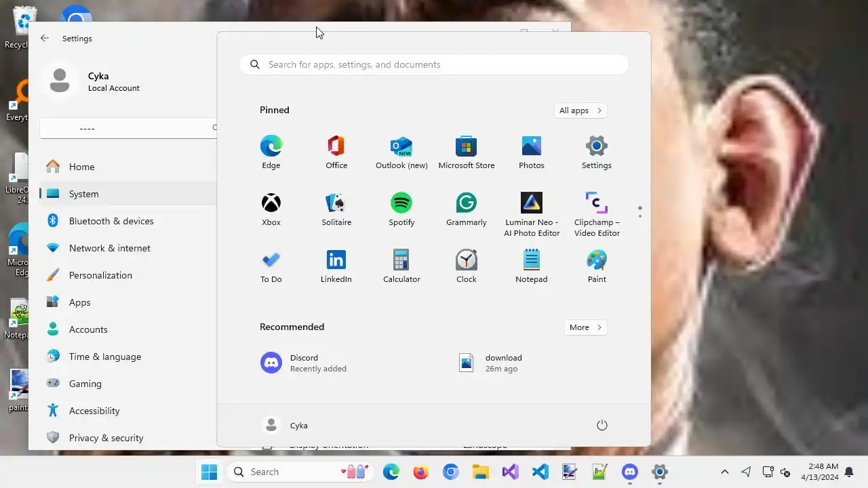Open the Cyka user profile in Start
Viewport: 868px width, 488px height.
pos(285,425)
